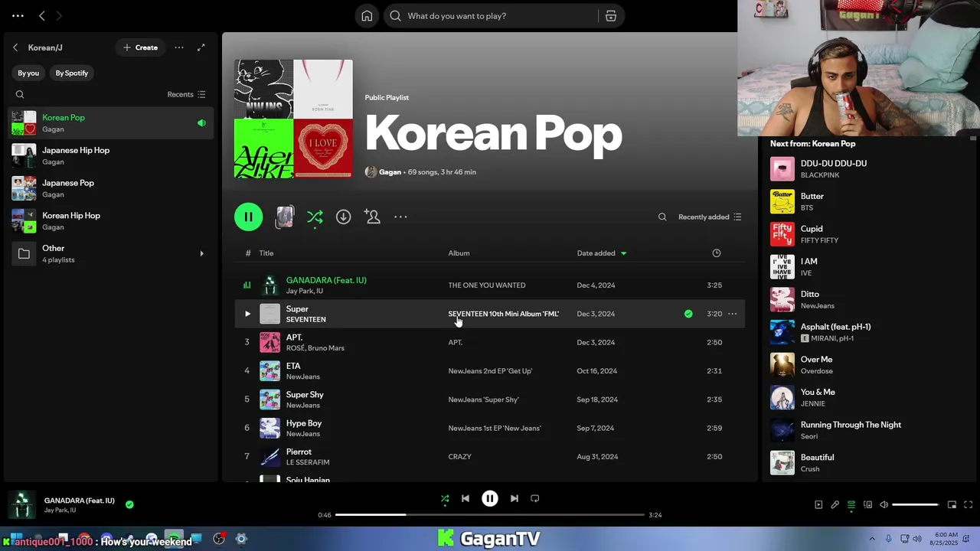Open more options for Korean Pop playlist

(x=400, y=217)
